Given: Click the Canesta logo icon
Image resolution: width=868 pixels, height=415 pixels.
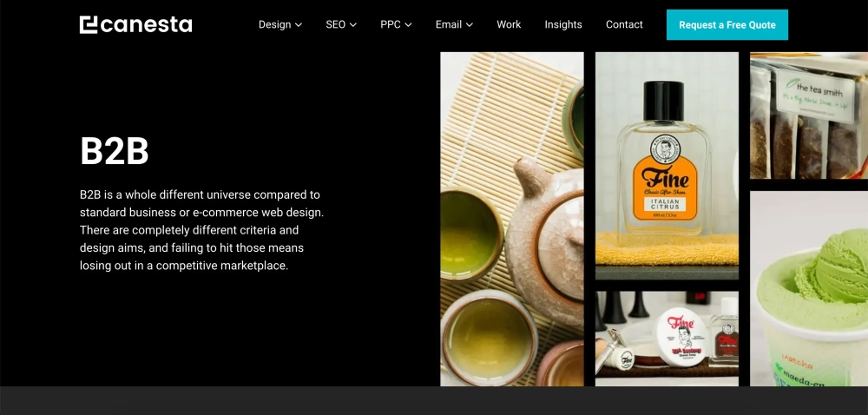Looking at the screenshot, I should coord(89,24).
